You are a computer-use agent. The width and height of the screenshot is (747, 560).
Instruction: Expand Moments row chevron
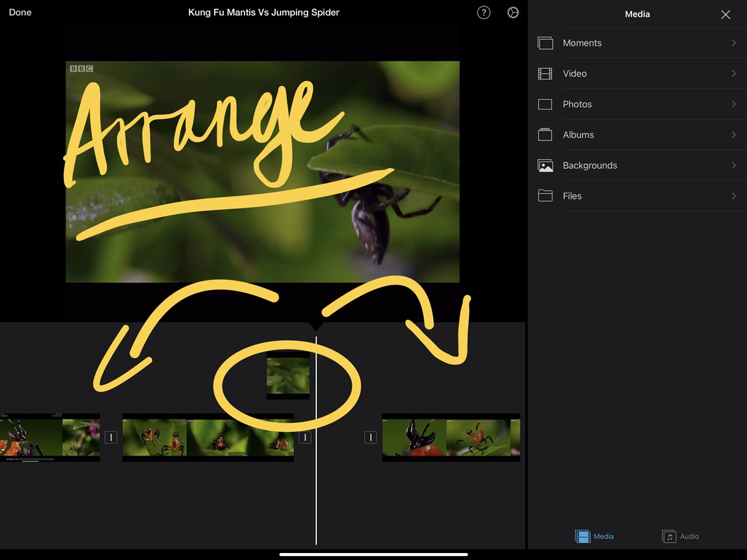point(734,43)
